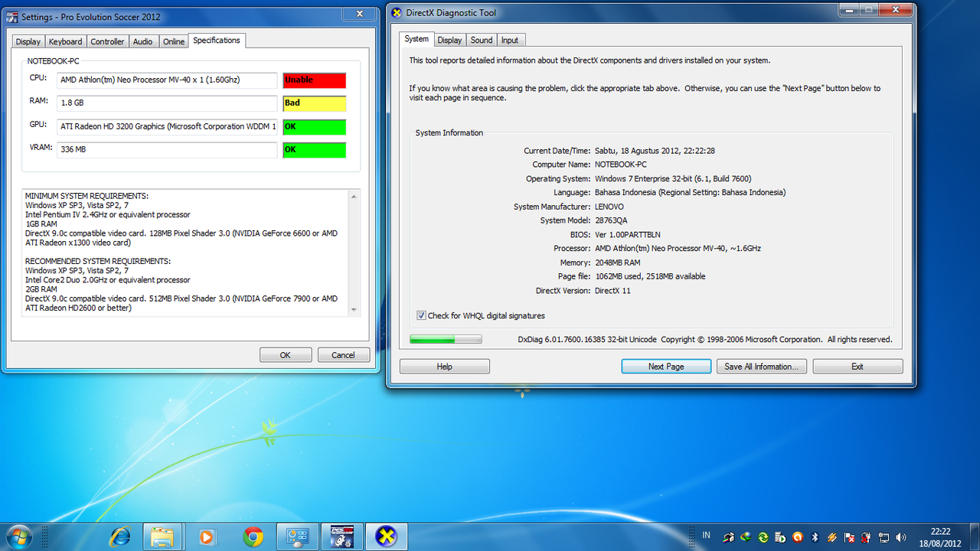Toggle Check for WHQL digital signatures
Viewport: 980px width, 551px height.
[x=421, y=315]
